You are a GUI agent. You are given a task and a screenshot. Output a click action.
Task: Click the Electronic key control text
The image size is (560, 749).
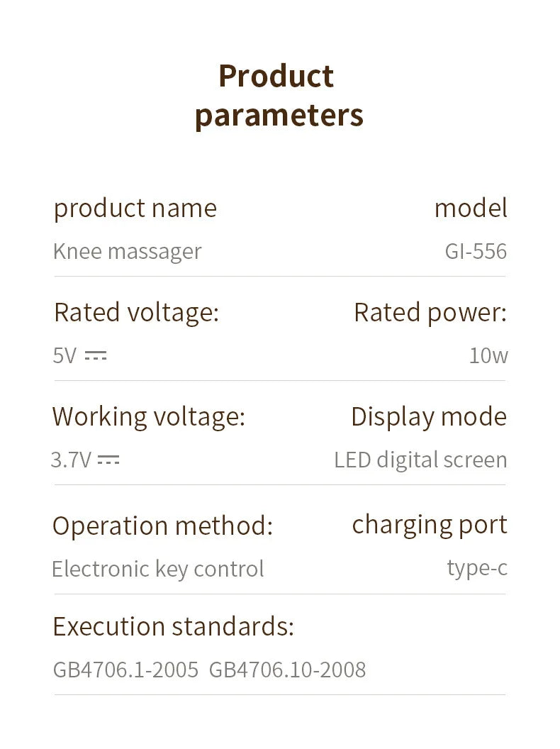tap(158, 570)
